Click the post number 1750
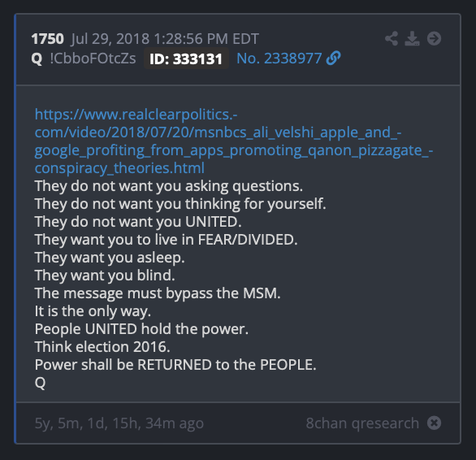476x460 pixels. [x=48, y=39]
